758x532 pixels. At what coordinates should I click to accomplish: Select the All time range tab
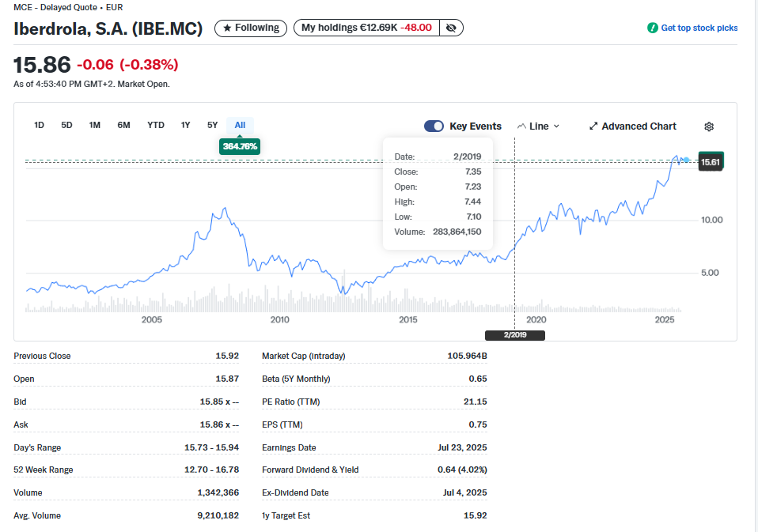[240, 126]
